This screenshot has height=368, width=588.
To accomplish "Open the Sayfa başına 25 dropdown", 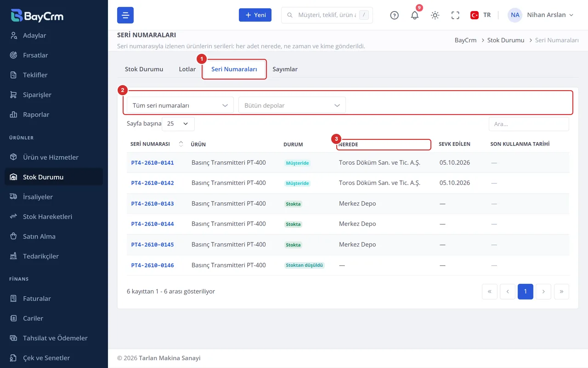I will point(178,124).
